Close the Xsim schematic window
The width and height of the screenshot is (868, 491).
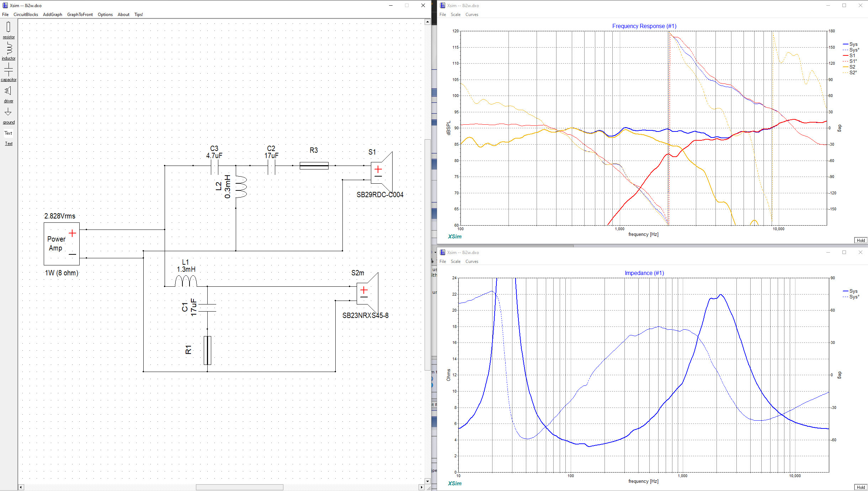pos(423,5)
